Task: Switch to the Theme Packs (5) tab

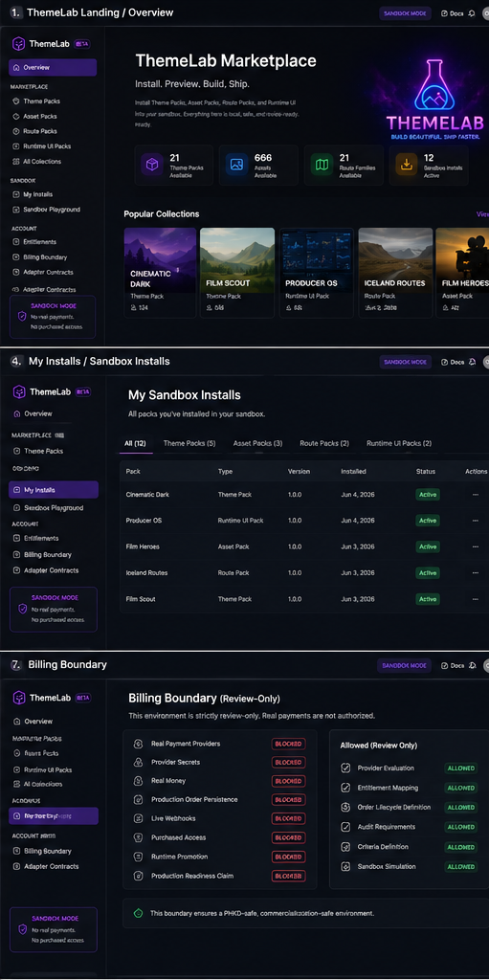Action: point(189,443)
